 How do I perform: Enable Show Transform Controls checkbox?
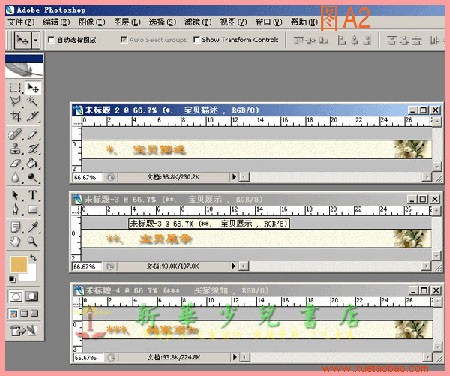coord(196,40)
